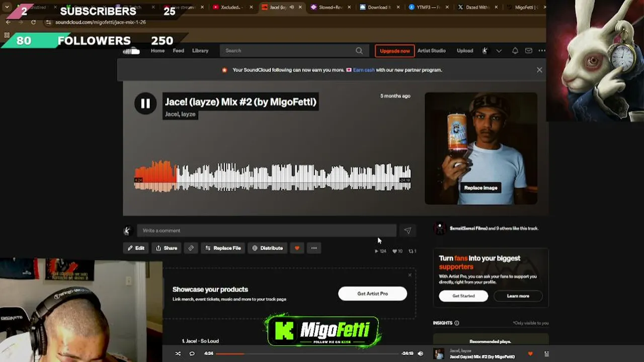Click the search magnifier icon

tap(359, 51)
